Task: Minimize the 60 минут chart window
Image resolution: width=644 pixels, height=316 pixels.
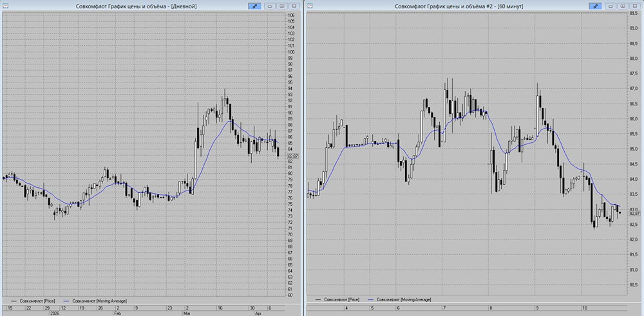Action: 611,6
